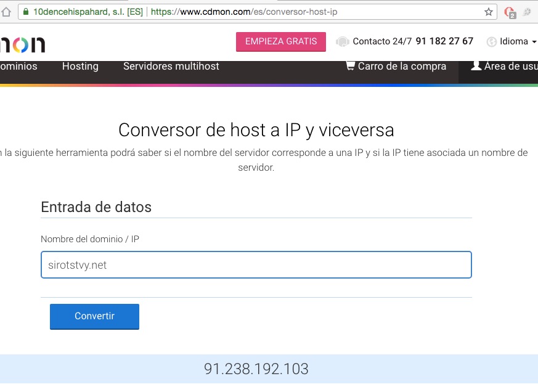538x392 pixels.
Task: Expand the Idioma language dropdown
Action: [x=516, y=41]
